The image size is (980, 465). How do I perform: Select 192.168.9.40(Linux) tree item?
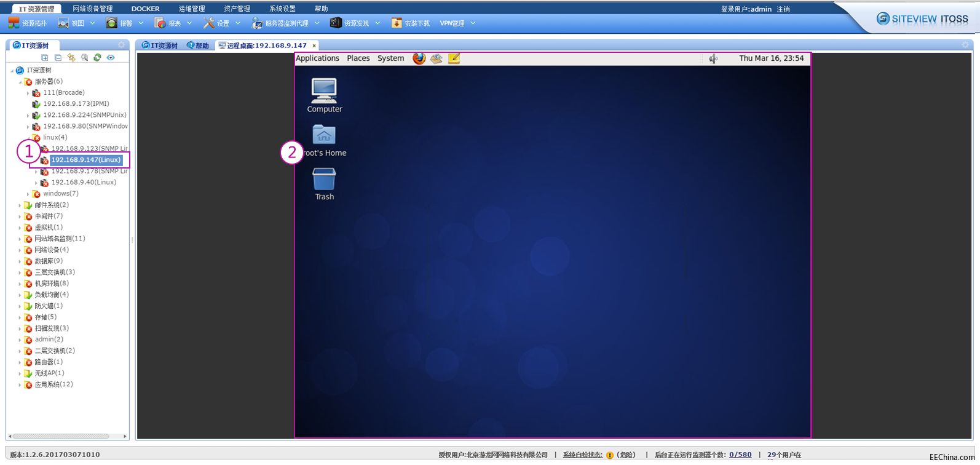click(x=84, y=183)
